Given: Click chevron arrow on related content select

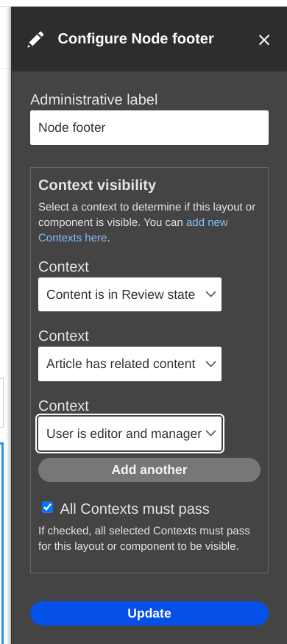Looking at the screenshot, I should click(210, 364).
